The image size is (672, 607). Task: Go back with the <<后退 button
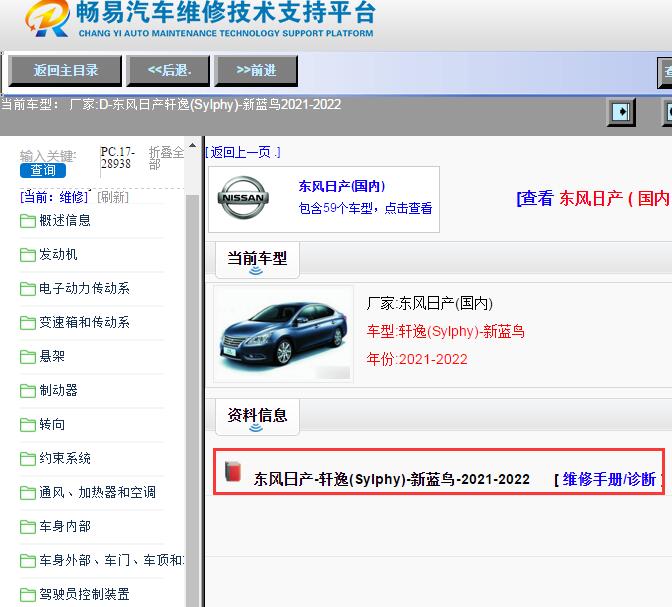point(168,71)
